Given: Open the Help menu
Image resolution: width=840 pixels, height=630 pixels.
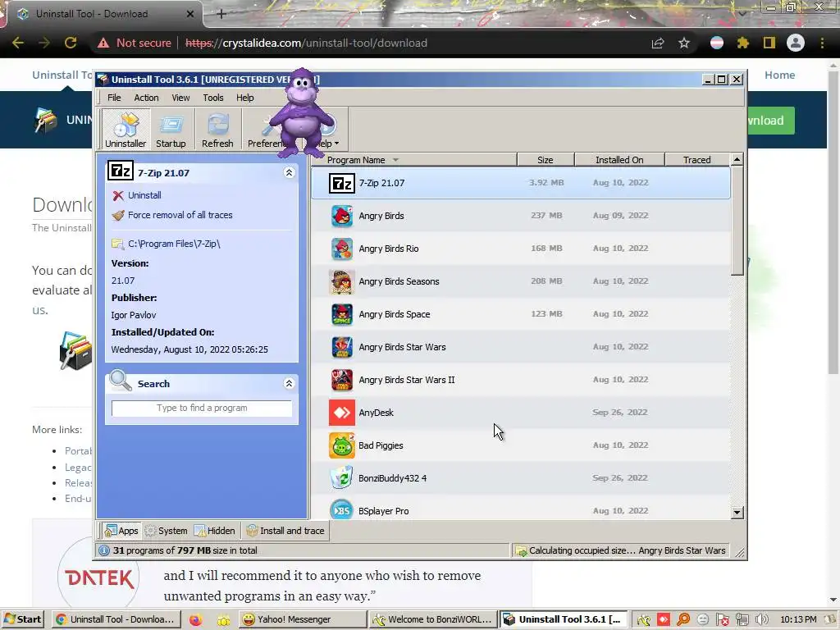Looking at the screenshot, I should point(244,98).
